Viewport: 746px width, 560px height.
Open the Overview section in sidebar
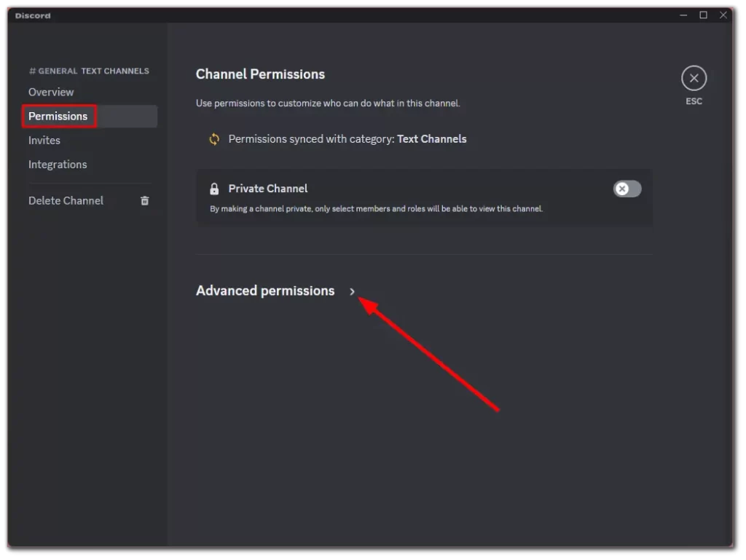51,92
